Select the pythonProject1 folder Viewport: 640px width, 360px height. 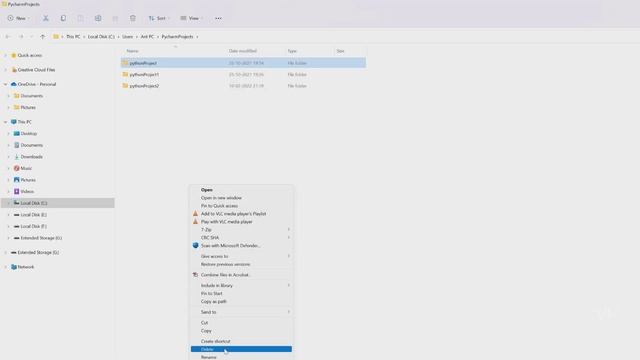point(144,75)
